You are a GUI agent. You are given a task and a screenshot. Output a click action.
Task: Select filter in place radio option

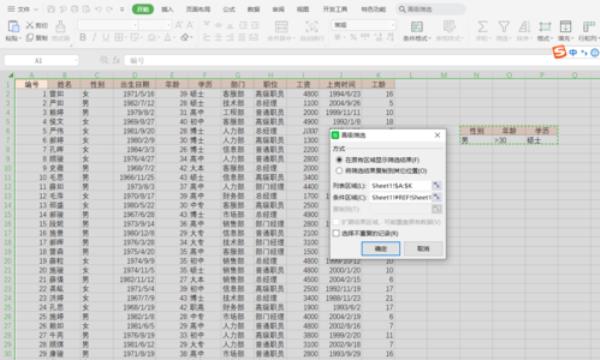(x=339, y=160)
